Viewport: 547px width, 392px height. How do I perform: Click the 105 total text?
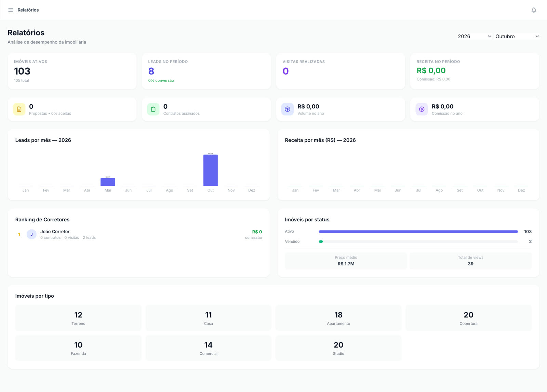[x=22, y=81]
